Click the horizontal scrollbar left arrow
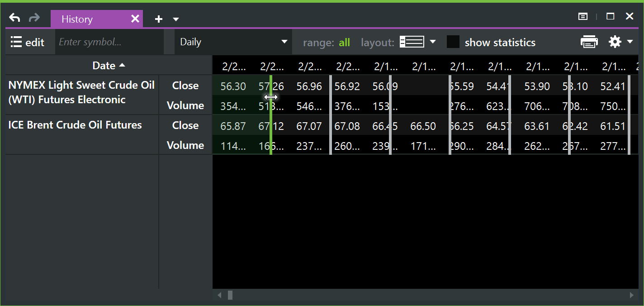This screenshot has height=306, width=644. (x=220, y=296)
